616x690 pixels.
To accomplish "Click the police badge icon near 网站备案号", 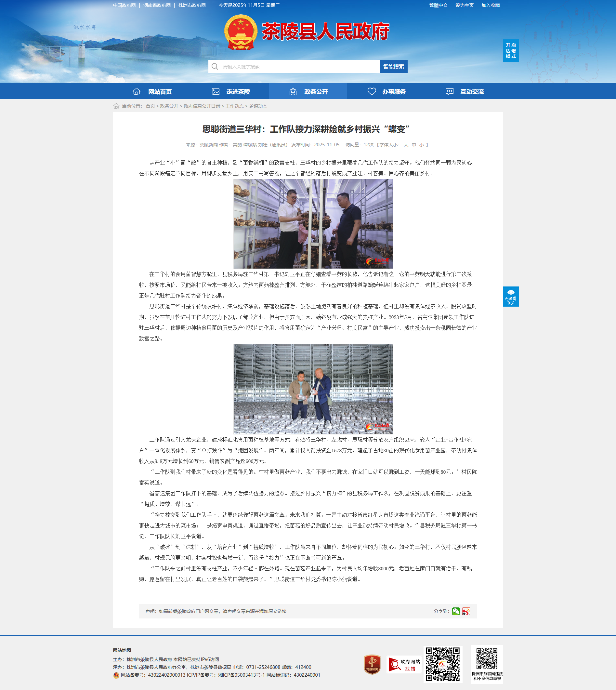I will click(x=116, y=675).
